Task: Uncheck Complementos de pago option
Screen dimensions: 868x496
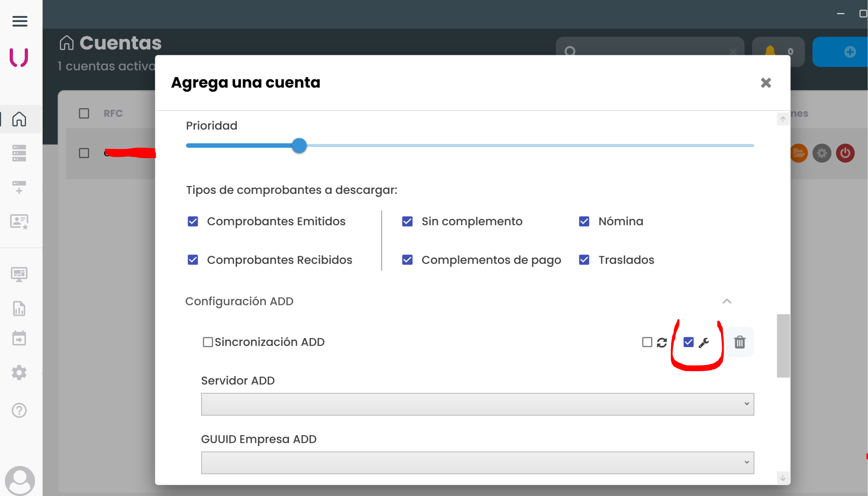Action: pos(407,260)
